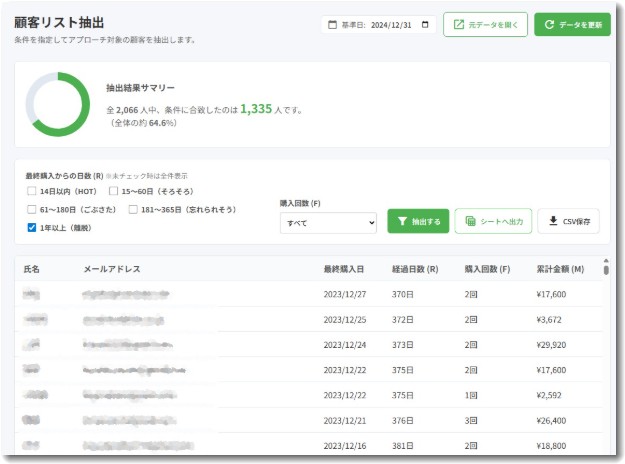Click the date cell 2023/12/27

[x=345, y=294]
